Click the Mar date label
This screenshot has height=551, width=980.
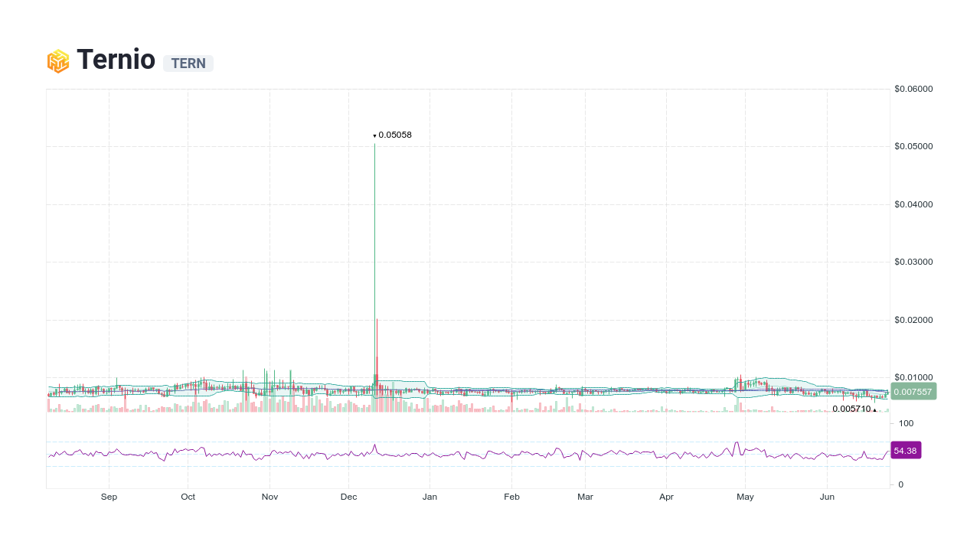click(585, 497)
